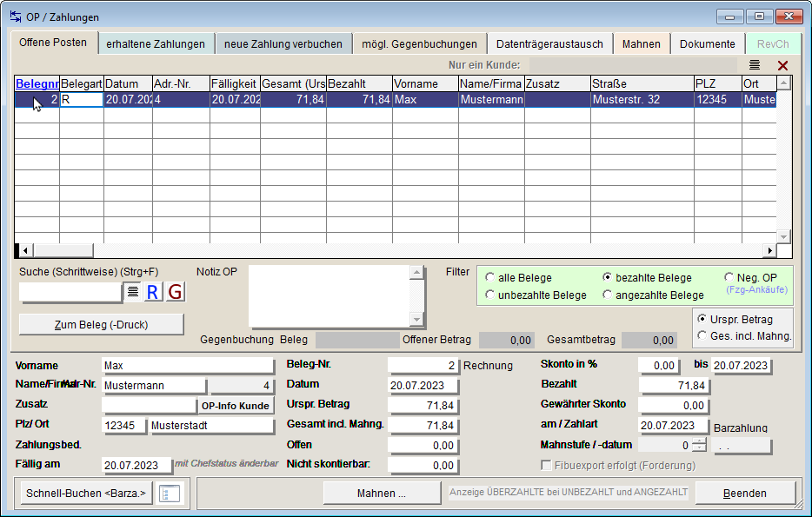Click into the Notiz OP text area

tap(329, 296)
